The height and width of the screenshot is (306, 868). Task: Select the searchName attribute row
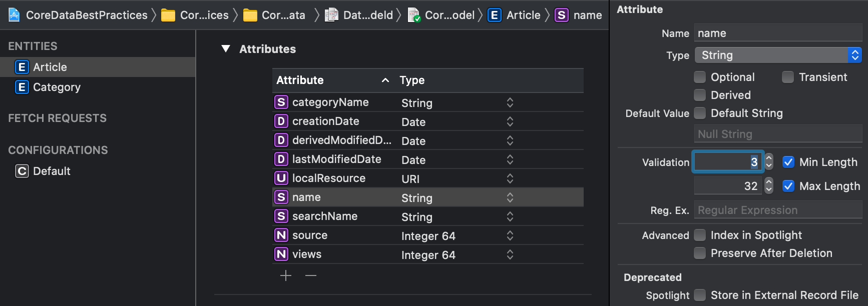(324, 216)
